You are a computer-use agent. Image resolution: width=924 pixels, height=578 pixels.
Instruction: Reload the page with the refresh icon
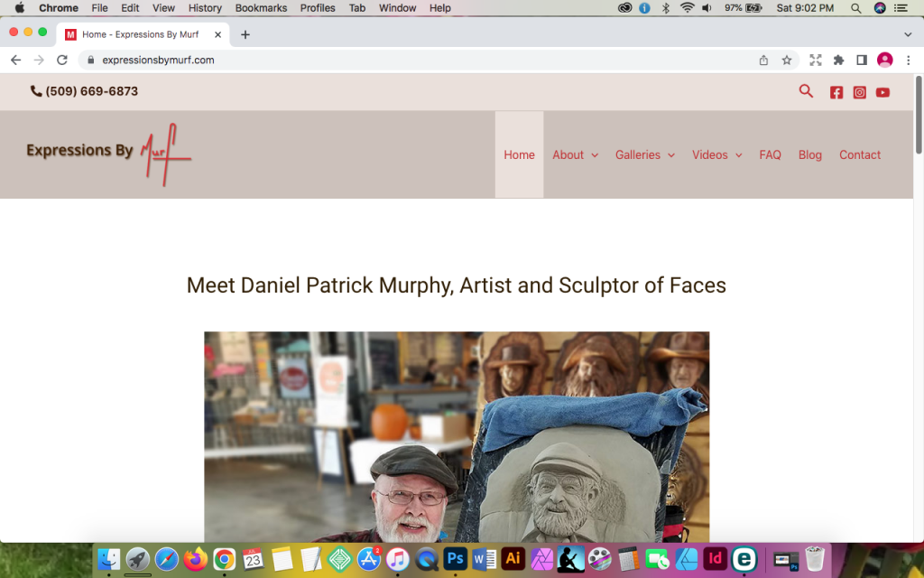coord(61,60)
